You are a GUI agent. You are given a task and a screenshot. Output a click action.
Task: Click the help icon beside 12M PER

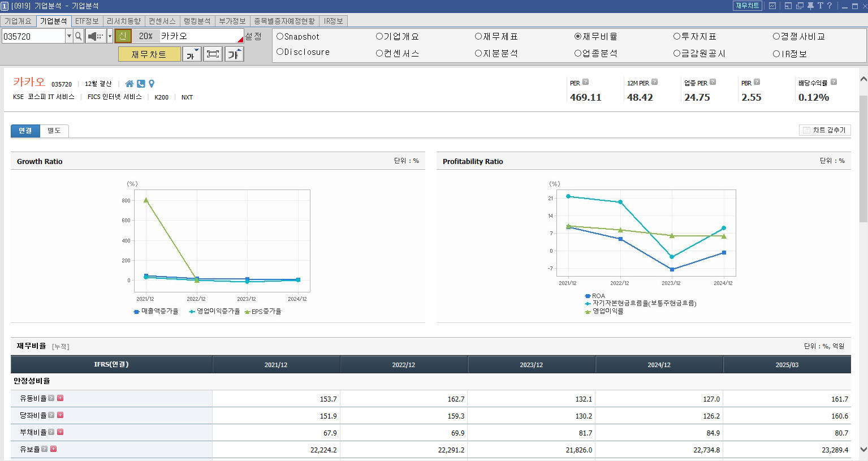tap(654, 82)
